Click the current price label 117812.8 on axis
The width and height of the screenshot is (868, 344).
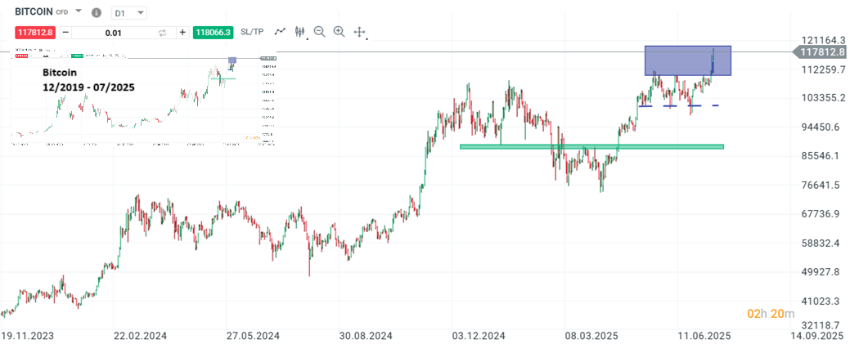coord(826,51)
